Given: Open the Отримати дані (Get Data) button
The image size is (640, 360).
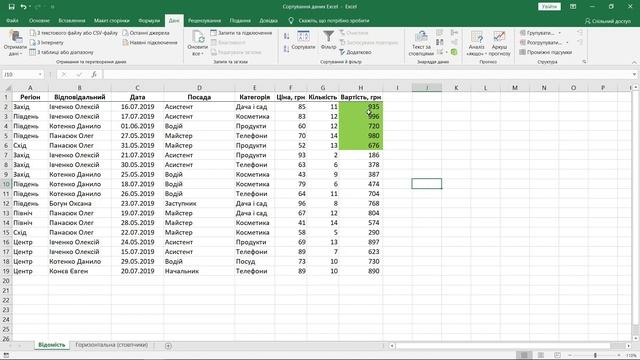Looking at the screenshot, I should coord(15,43).
